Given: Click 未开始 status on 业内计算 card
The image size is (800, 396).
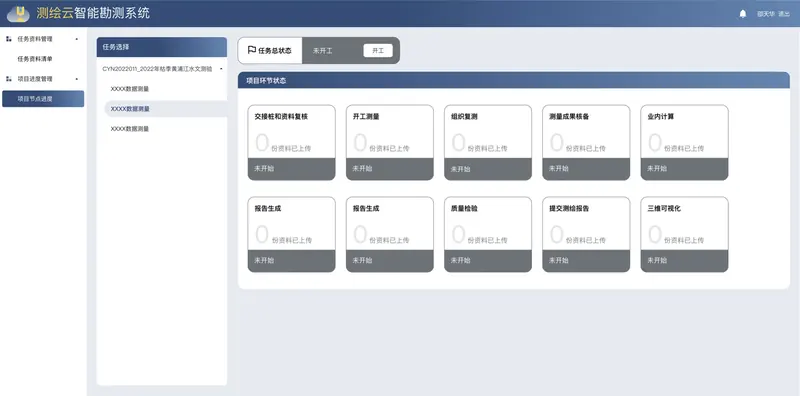Looking at the screenshot, I should point(657,168).
